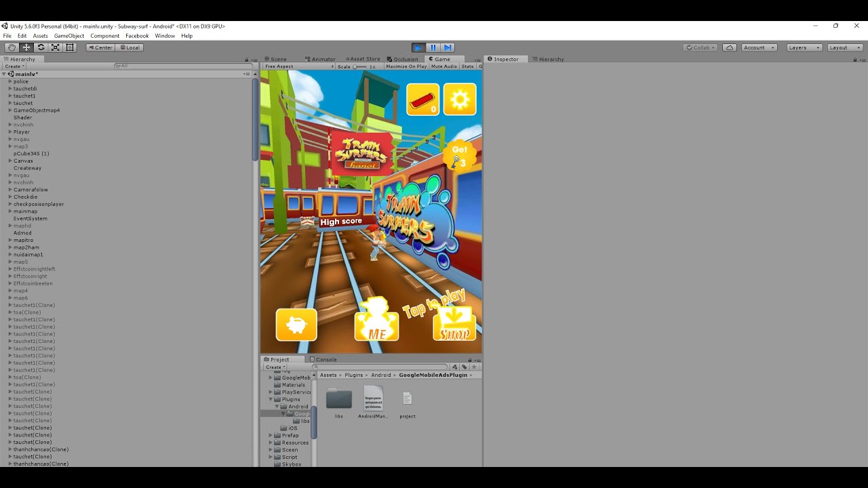Expand the Player object in Hierarchy
The image size is (868, 488).
click(10, 132)
